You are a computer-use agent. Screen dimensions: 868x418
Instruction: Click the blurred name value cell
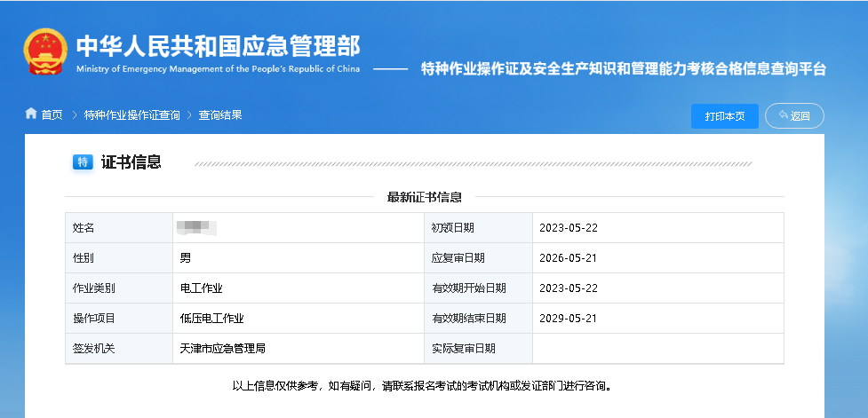(x=197, y=228)
